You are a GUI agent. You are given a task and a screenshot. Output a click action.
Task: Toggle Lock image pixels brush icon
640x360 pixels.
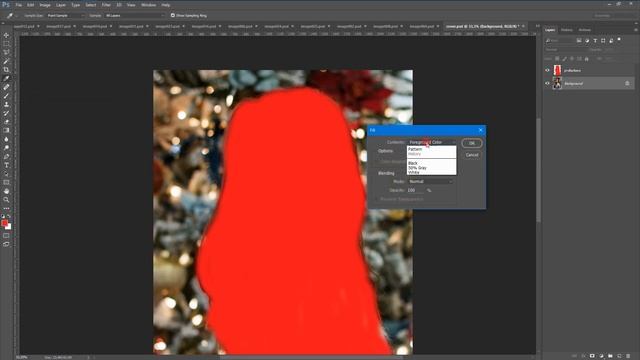(564, 59)
